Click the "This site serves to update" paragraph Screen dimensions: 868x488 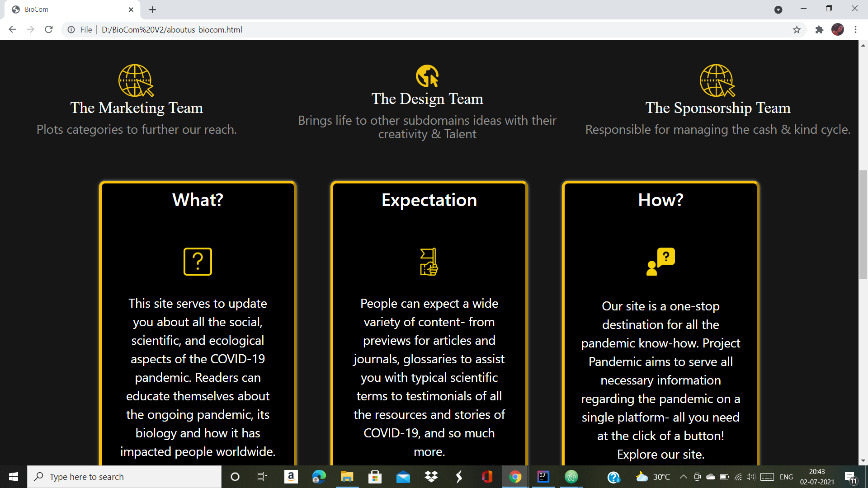(198, 377)
